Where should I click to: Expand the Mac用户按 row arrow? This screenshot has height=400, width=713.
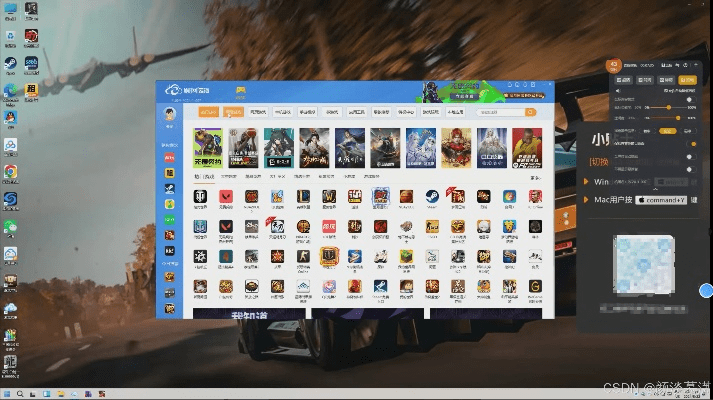tap(585, 199)
